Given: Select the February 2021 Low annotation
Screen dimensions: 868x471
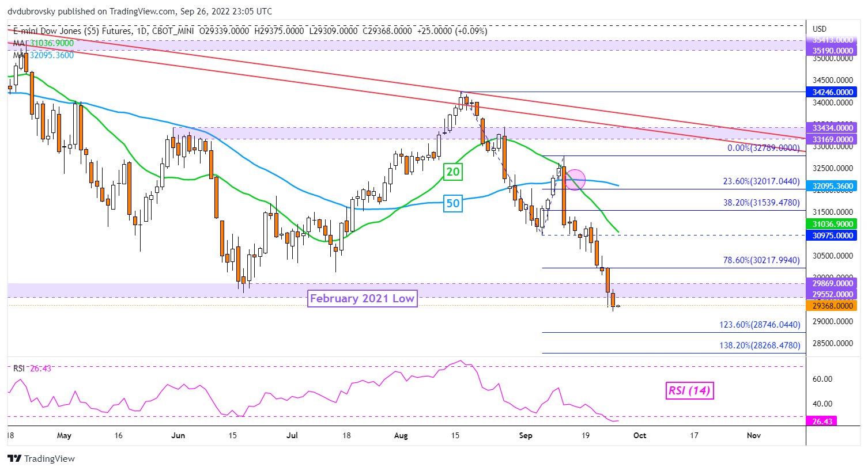Looking at the screenshot, I should pyautogui.click(x=362, y=298).
